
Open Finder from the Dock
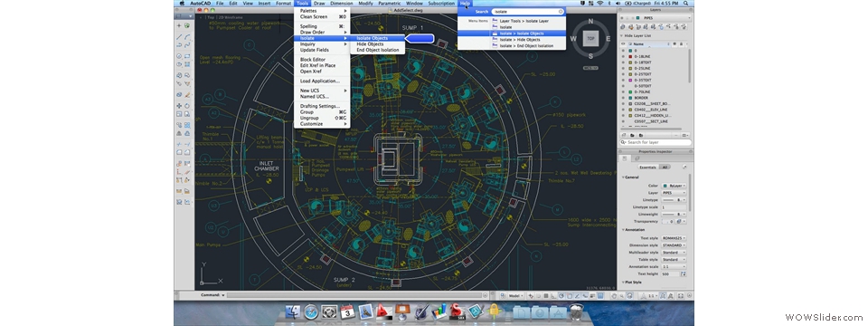point(294,312)
